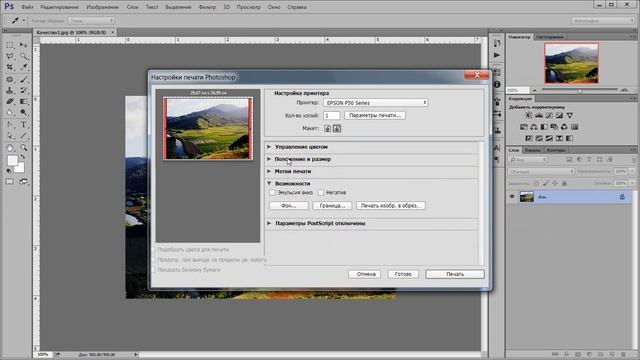The image size is (640, 360).
Task: Select the Crop tool
Action: 10,67
